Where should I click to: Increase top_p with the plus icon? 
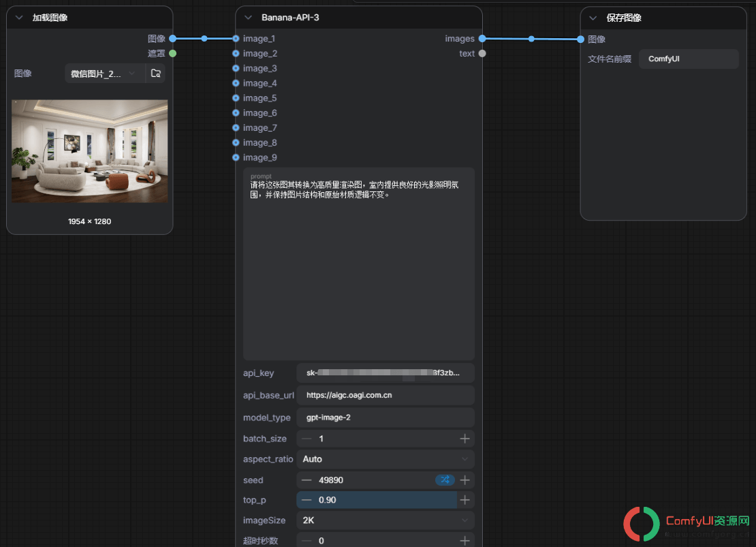[464, 500]
